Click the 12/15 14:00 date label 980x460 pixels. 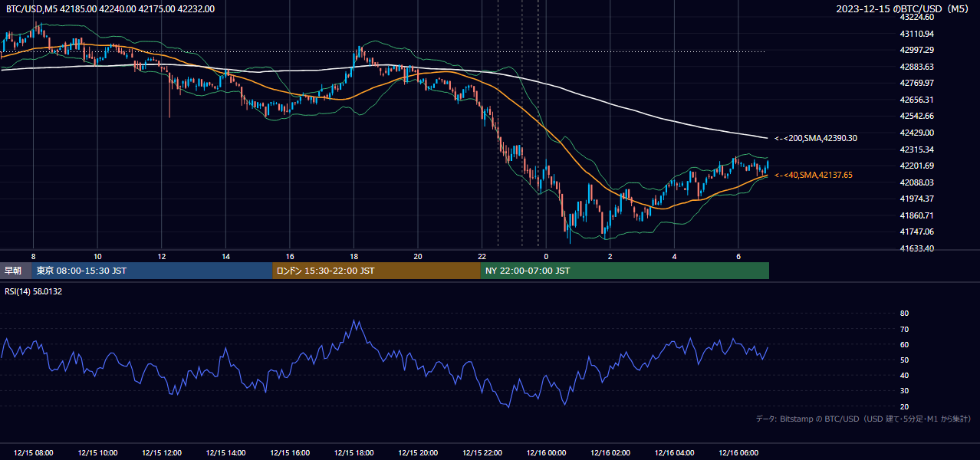225,453
